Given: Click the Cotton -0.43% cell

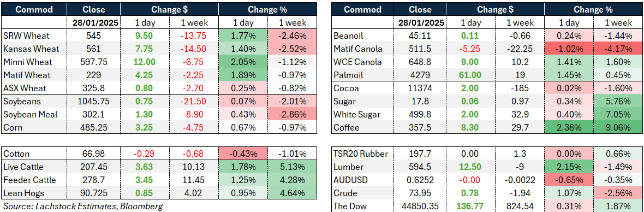Looking at the screenshot, I should [243, 154].
